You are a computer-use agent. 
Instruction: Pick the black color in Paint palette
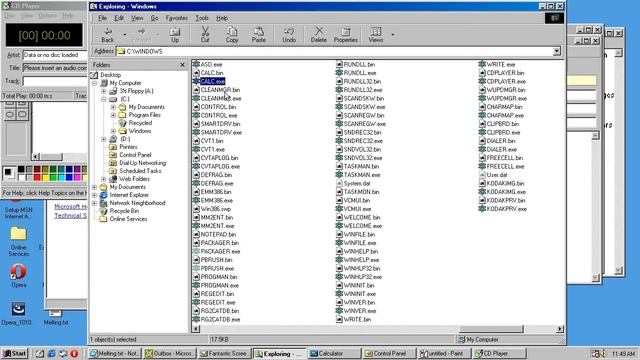21,169
